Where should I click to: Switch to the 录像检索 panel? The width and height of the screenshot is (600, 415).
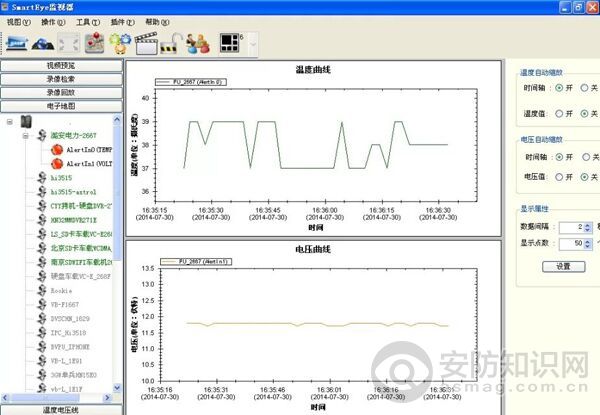click(61, 79)
